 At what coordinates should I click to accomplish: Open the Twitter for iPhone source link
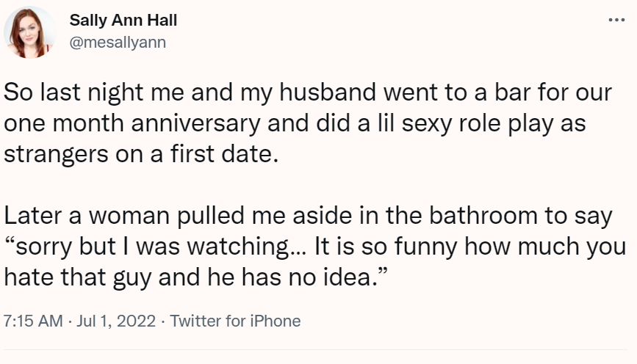click(x=235, y=321)
